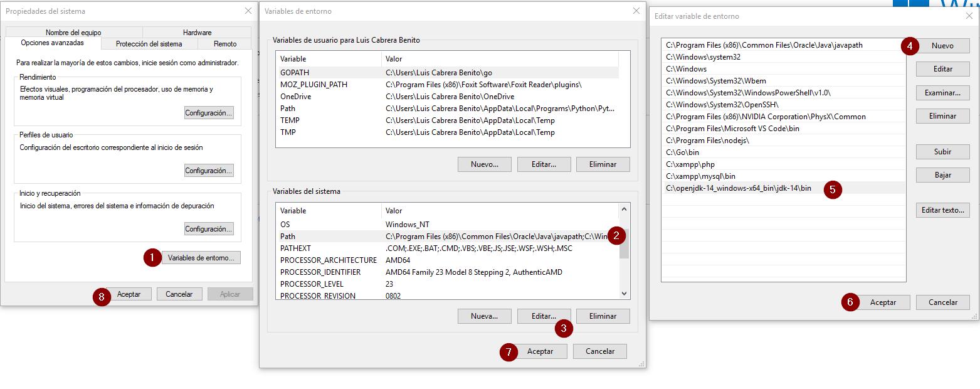Select user variable Path with Python value
This screenshot has height=389, width=980.
pyautogui.click(x=447, y=109)
